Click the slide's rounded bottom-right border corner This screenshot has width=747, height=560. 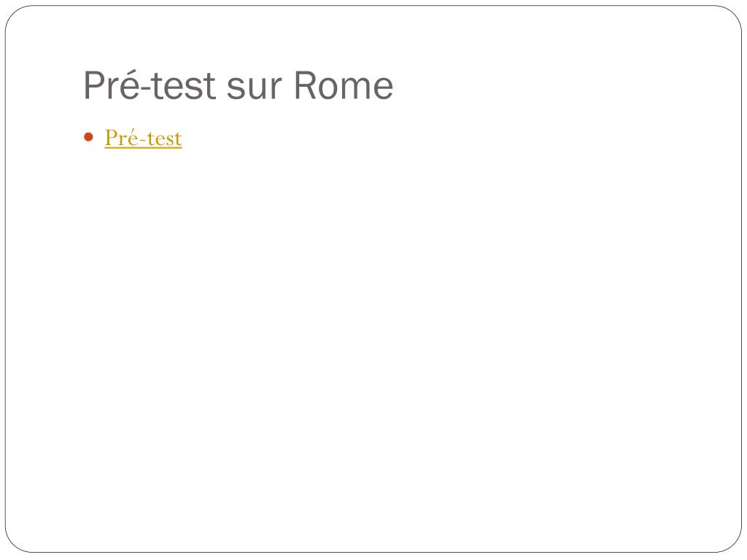(x=735, y=546)
